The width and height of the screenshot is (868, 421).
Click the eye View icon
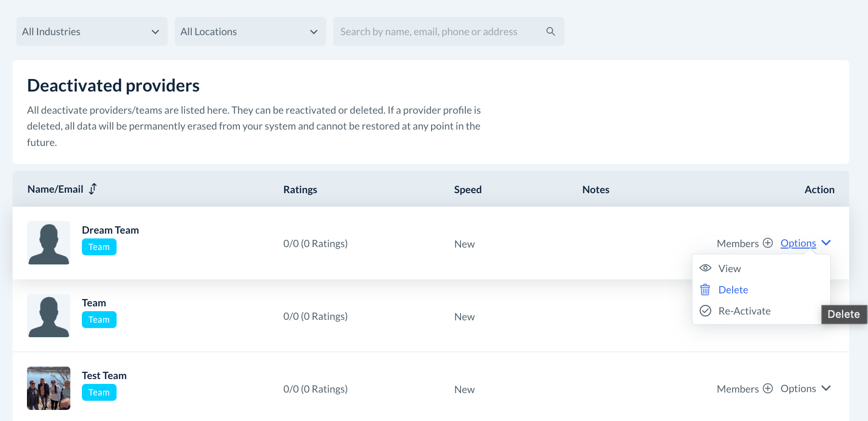(705, 268)
